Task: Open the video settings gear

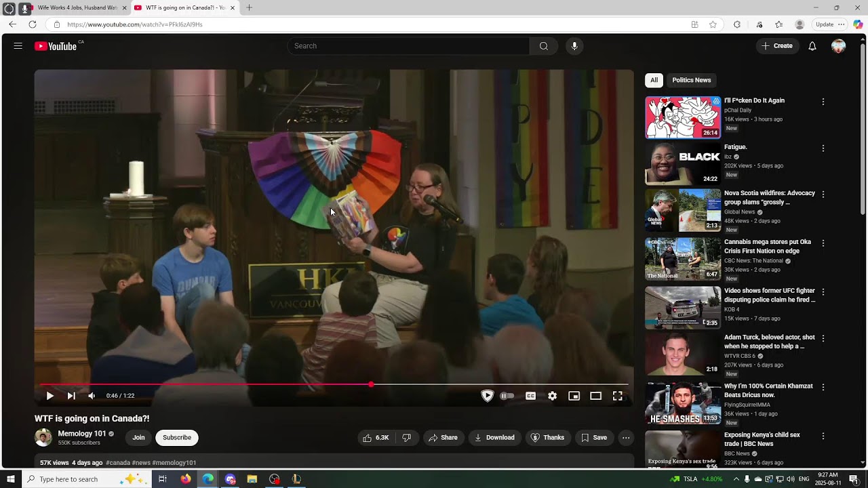Action: click(553, 396)
